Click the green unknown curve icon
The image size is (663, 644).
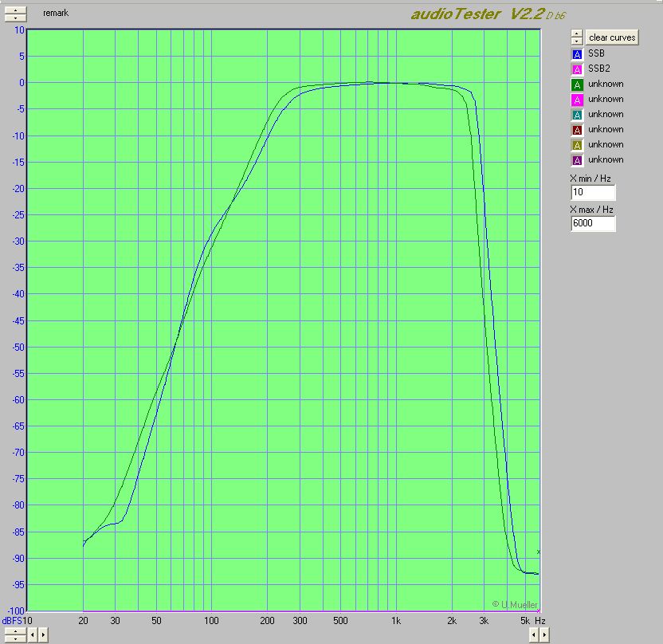click(578, 84)
